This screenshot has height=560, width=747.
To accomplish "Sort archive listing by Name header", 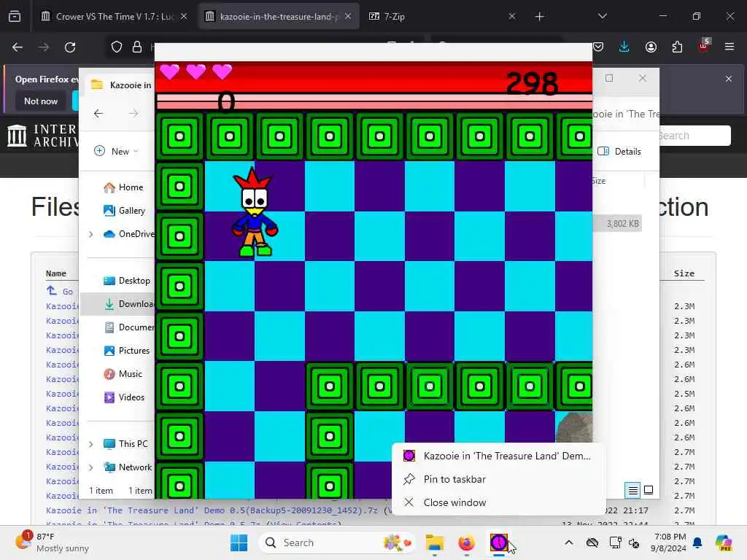I will click(x=55, y=273).
